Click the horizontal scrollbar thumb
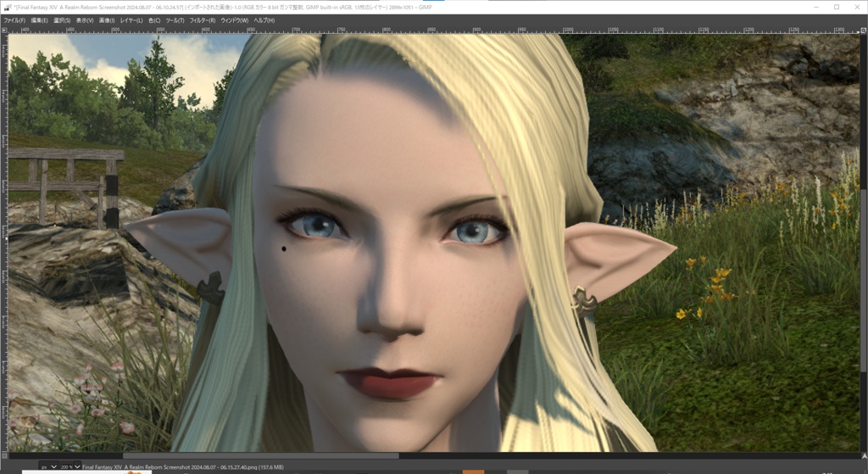The height and width of the screenshot is (474, 868). [x=261, y=455]
